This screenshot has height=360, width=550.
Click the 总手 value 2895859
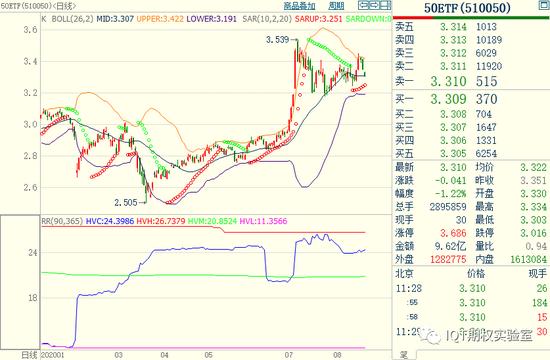click(x=448, y=207)
